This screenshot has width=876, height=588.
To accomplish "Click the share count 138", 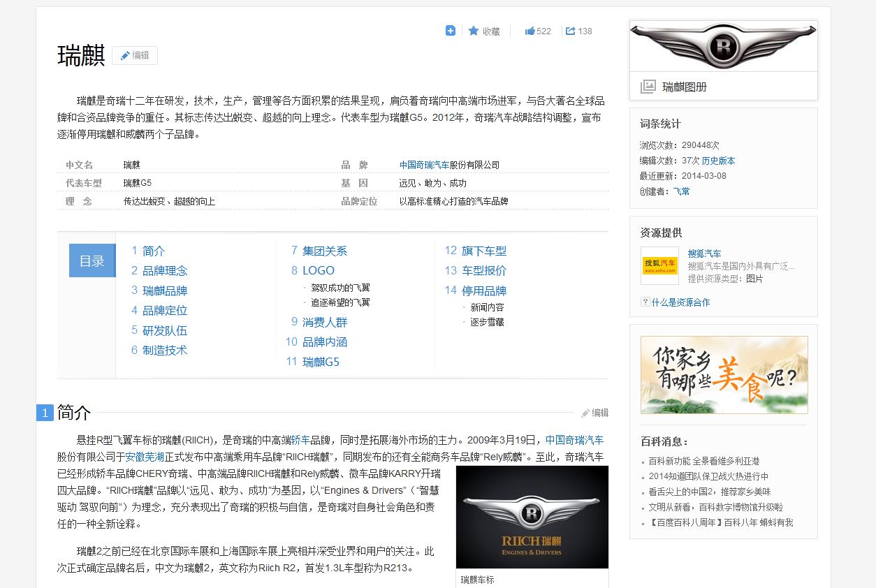I will [x=585, y=31].
